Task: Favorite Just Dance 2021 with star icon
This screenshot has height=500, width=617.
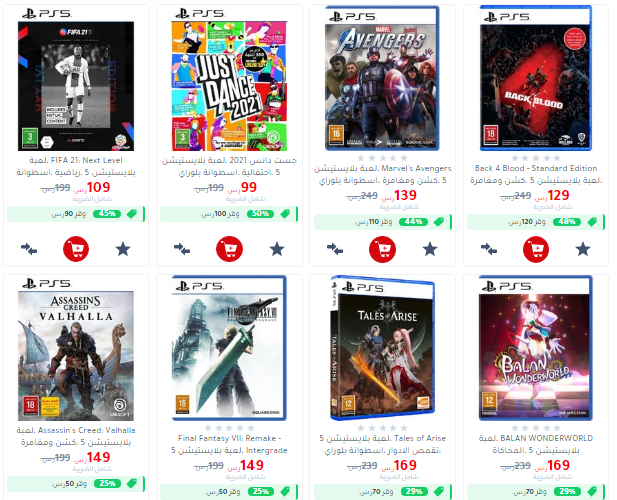Action: point(277,249)
